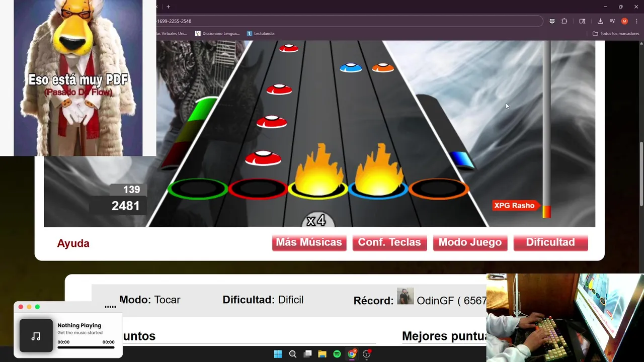The image size is (644, 362).
Task: Click the score value 2481
Action: pyautogui.click(x=126, y=206)
